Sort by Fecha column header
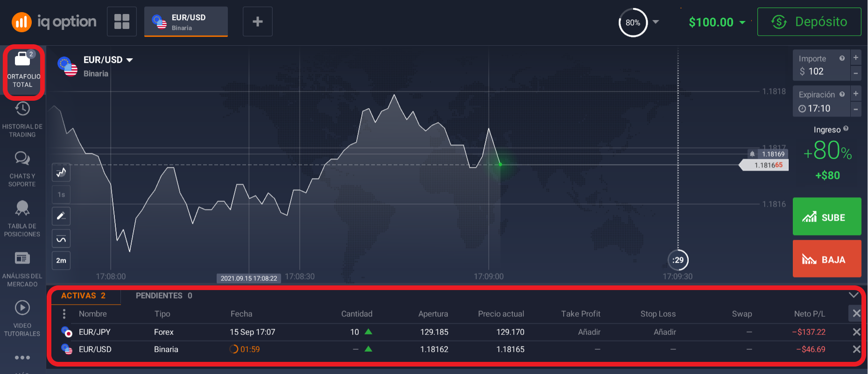Image resolution: width=868 pixels, height=374 pixels. [241, 314]
